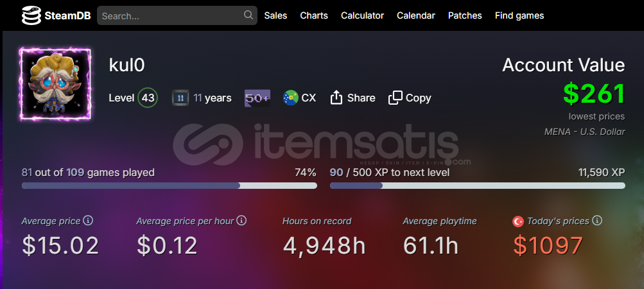
Task: Click the SteamDB logo icon
Action: [31, 15]
